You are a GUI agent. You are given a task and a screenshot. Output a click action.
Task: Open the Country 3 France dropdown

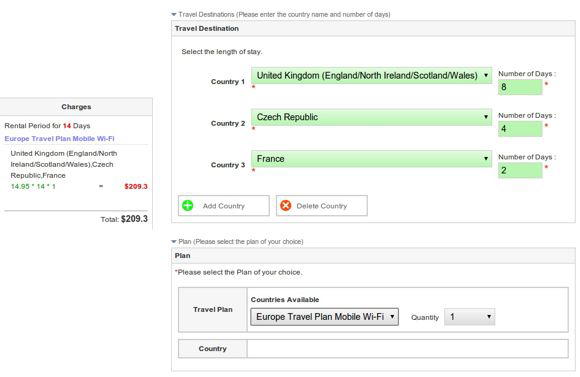(371, 159)
